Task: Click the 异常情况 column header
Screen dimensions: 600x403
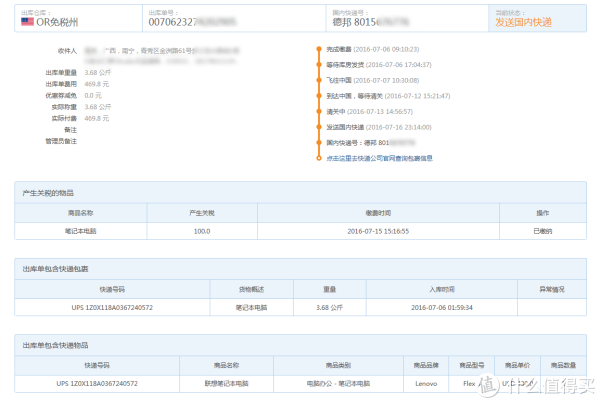Action: pos(552,289)
